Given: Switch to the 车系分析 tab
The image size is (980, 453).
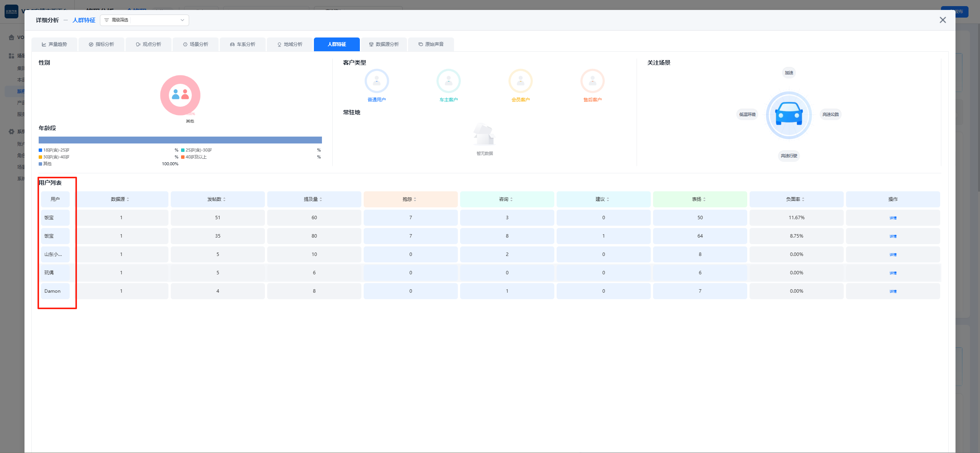Looking at the screenshot, I should [243, 44].
